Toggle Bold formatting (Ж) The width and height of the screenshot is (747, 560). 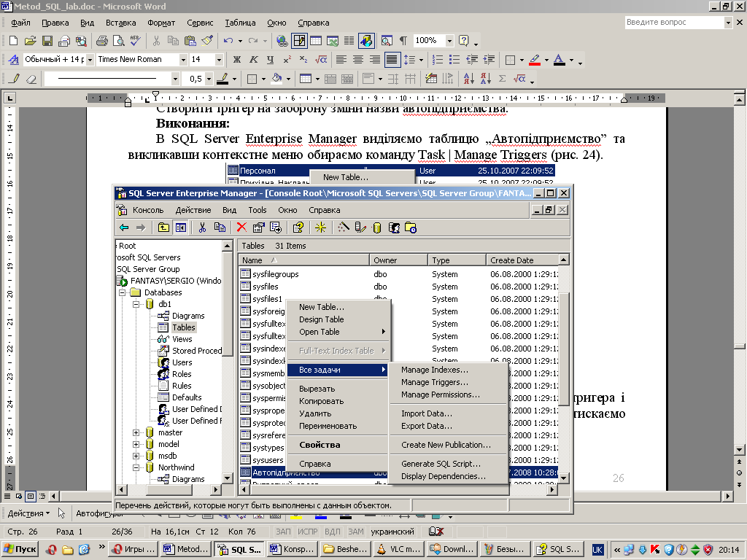coord(237,60)
